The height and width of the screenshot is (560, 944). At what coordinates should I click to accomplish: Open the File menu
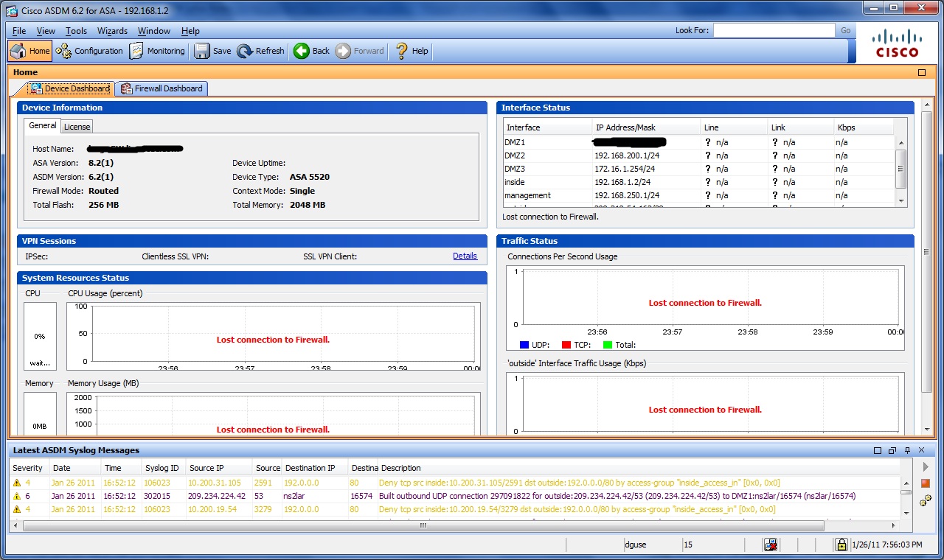pos(19,31)
